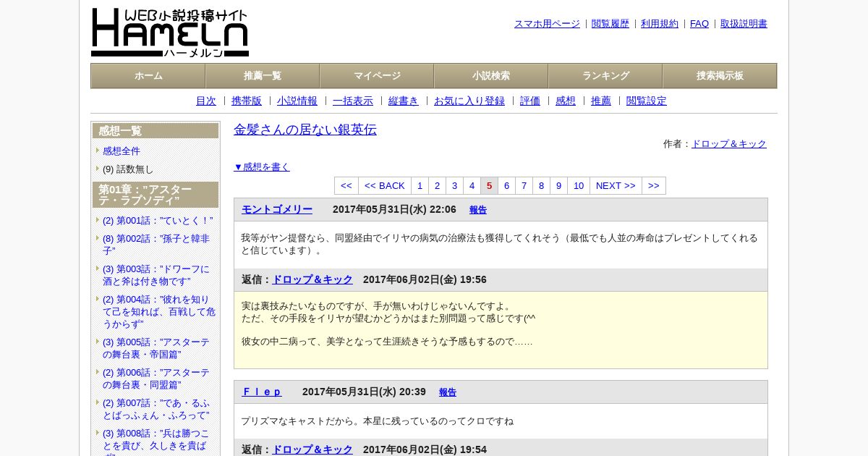Screen dimensions: 868x456
Task: Go to first page with <<
Action: coord(346,185)
